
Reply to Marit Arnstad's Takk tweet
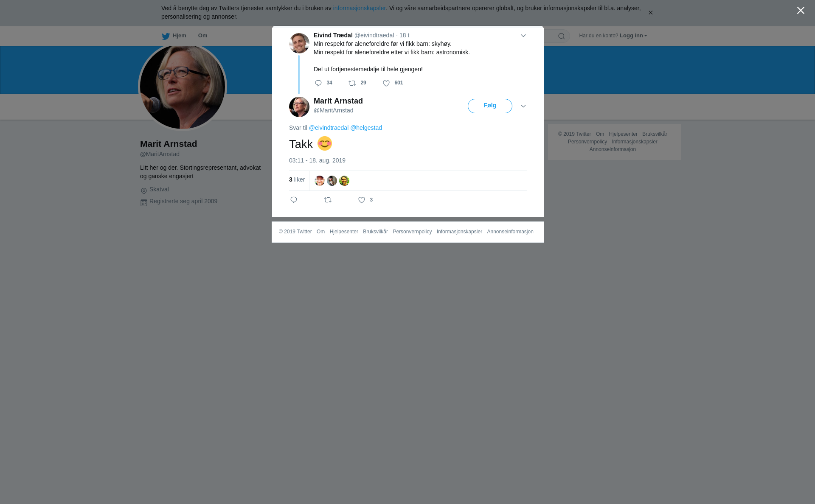[x=294, y=200]
